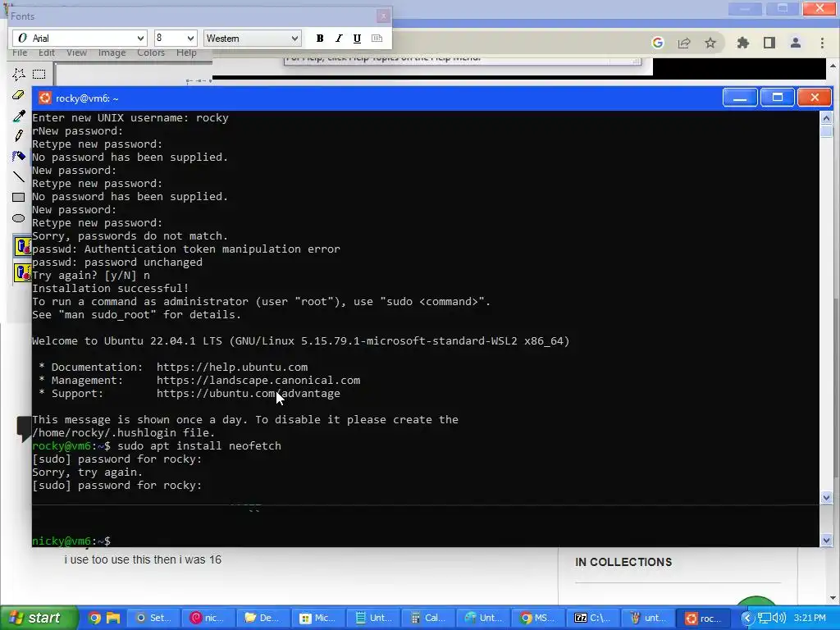The height and width of the screenshot is (630, 840).
Task: Click the 'sudo apt install neofetch' command text
Action: pyautogui.click(x=199, y=445)
